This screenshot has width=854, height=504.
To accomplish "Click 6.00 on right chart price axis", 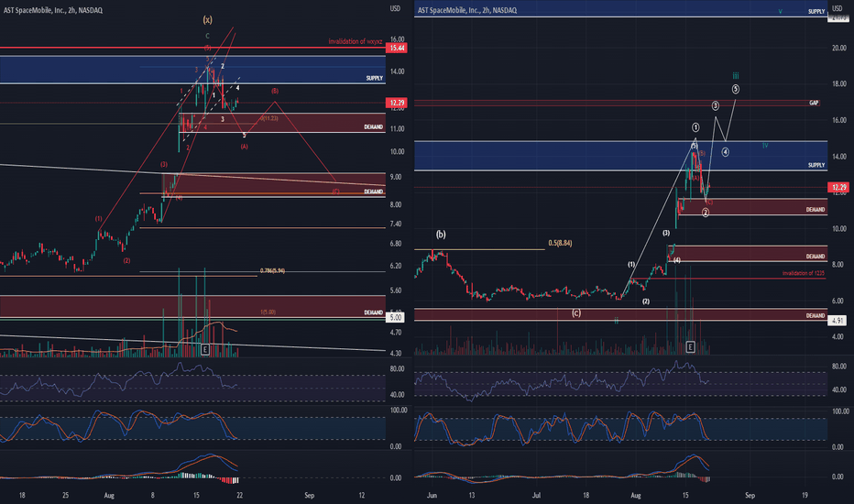I will coord(838,301).
